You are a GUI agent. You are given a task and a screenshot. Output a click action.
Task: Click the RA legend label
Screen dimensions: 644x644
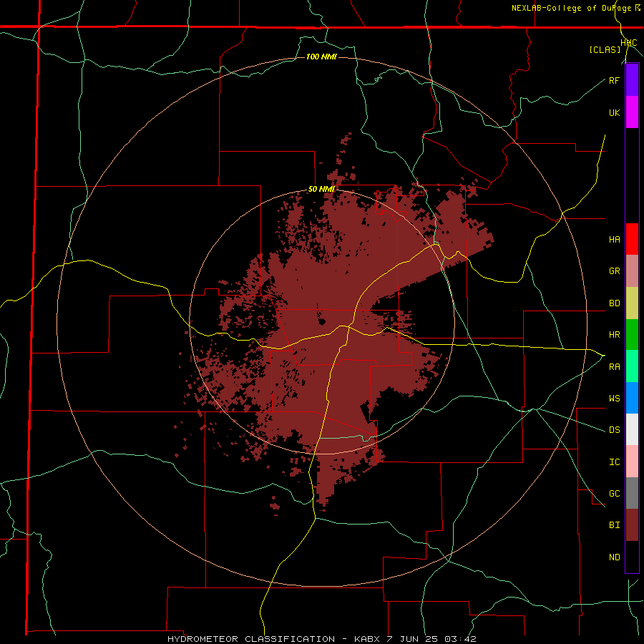(x=614, y=367)
